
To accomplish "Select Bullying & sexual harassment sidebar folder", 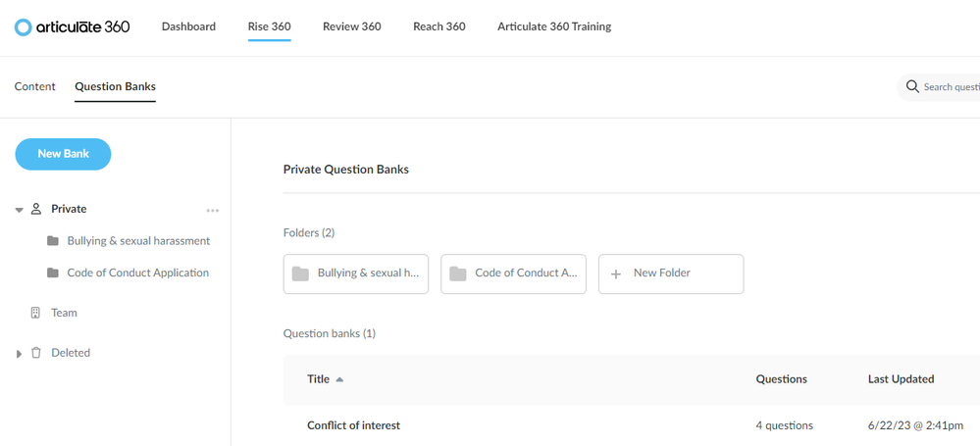I will [x=138, y=240].
